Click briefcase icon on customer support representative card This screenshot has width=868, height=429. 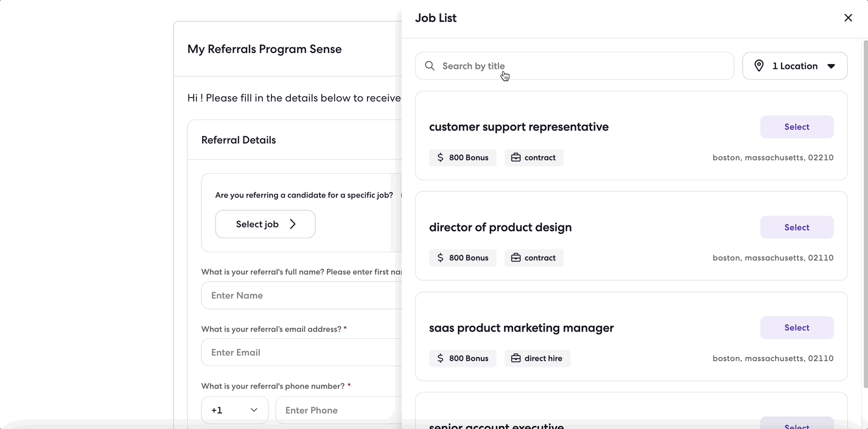516,157
